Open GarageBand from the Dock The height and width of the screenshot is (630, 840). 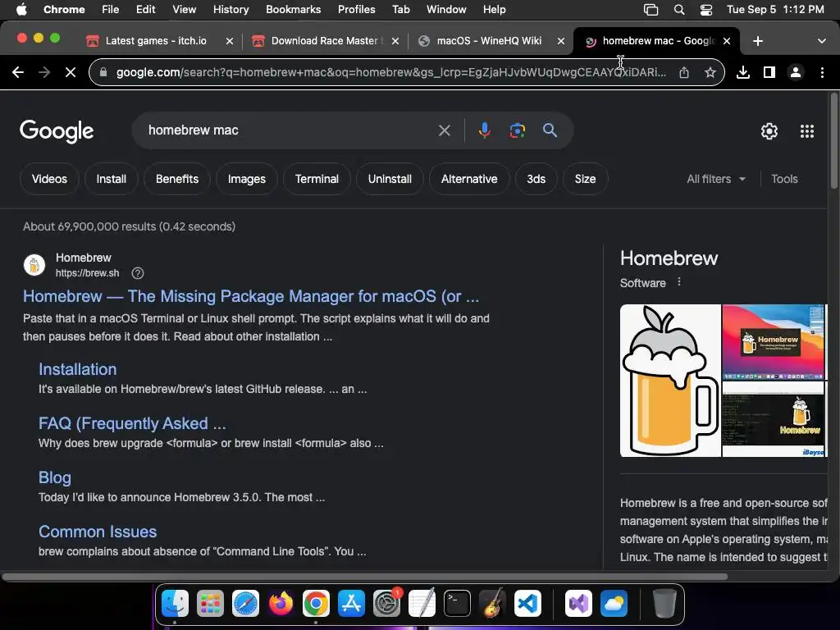click(492, 604)
